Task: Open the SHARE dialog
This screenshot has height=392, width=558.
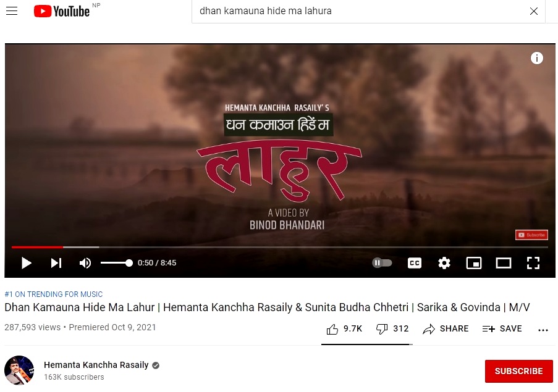Action: point(446,329)
